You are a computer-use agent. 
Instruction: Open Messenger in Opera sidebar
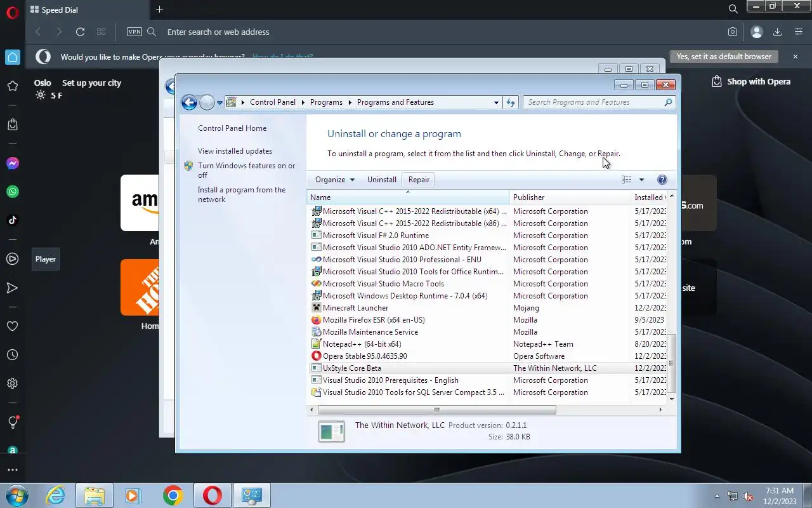click(12, 163)
